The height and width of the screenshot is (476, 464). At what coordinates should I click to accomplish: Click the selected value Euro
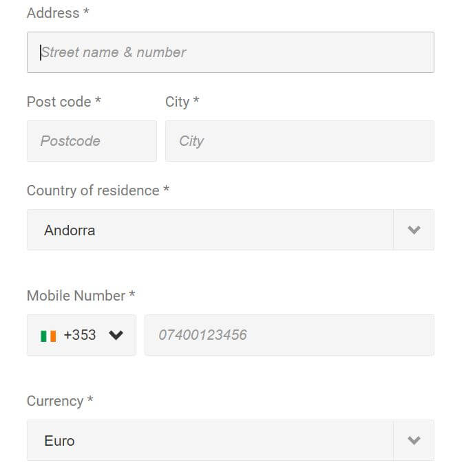pyautogui.click(x=60, y=441)
